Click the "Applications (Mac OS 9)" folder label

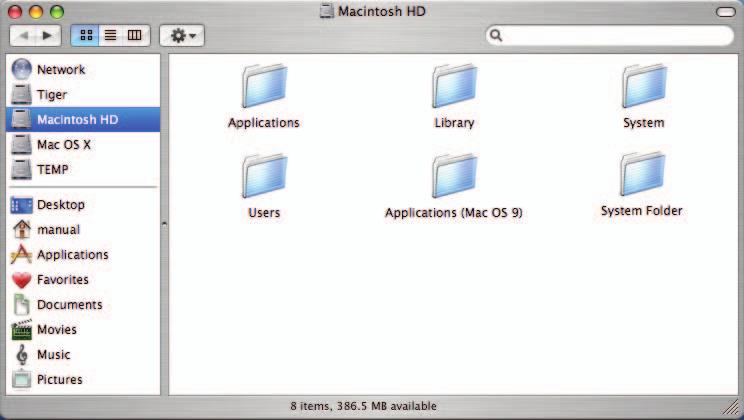[x=454, y=213]
